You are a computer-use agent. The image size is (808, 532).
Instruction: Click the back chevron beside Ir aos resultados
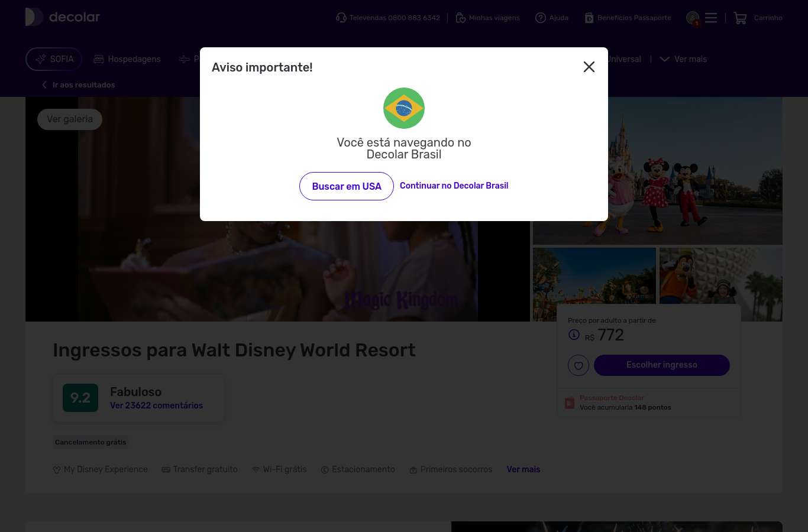[x=44, y=85]
